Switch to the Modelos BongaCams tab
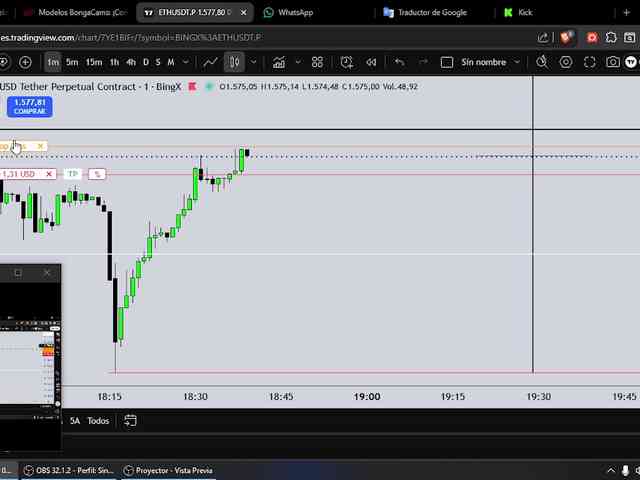 76,13
